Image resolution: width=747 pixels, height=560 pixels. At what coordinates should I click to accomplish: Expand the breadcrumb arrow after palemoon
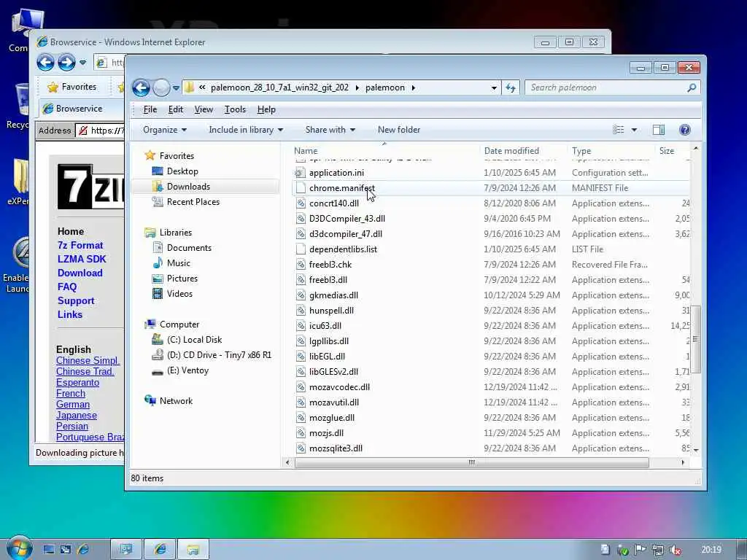pyautogui.click(x=413, y=87)
